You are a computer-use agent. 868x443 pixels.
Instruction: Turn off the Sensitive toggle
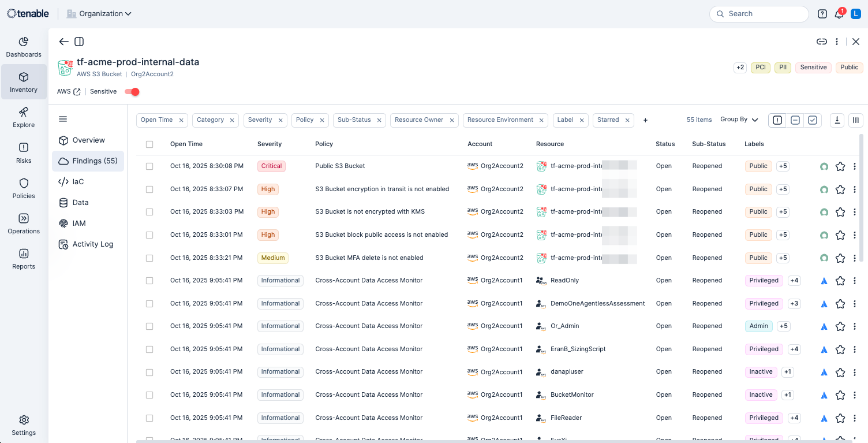[x=132, y=92]
